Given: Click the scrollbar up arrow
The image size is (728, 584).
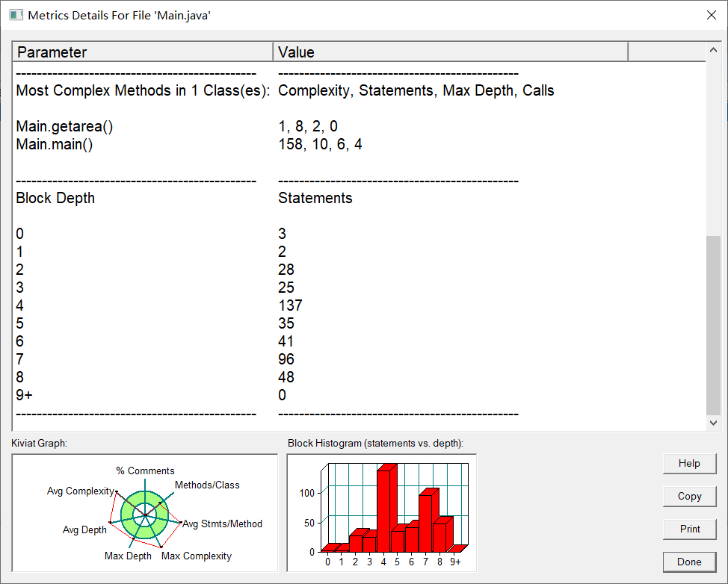Looking at the screenshot, I should 714,50.
